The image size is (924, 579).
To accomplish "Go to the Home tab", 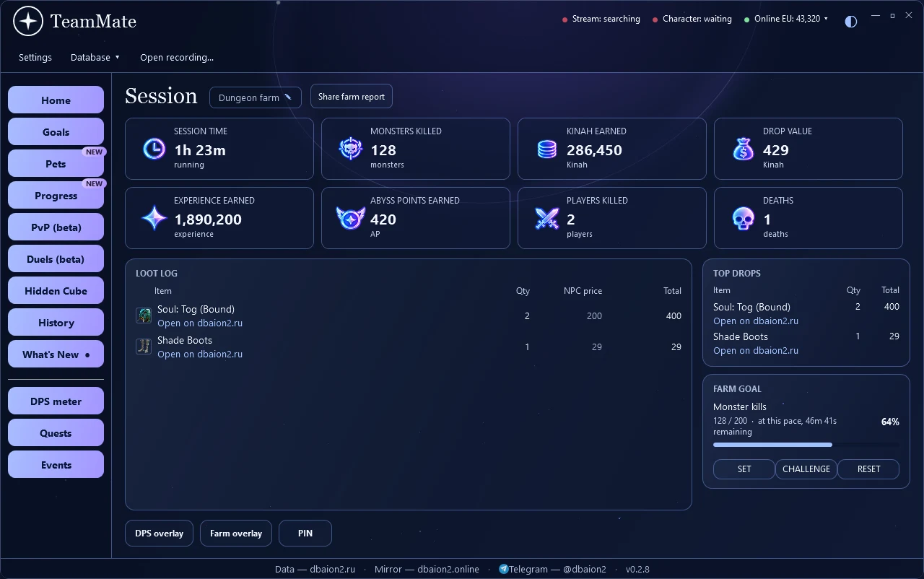I will [56, 100].
